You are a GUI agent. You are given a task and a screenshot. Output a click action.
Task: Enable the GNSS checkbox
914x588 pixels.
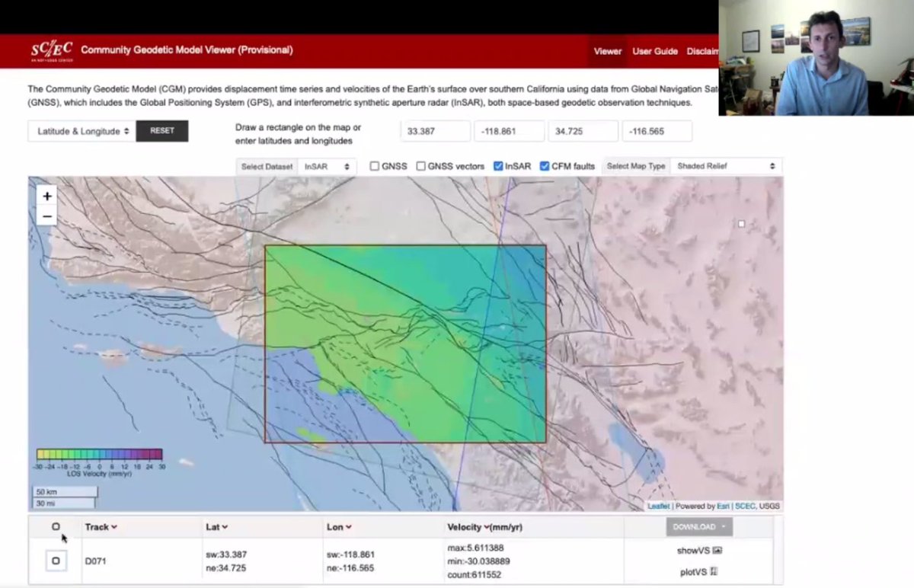(375, 166)
